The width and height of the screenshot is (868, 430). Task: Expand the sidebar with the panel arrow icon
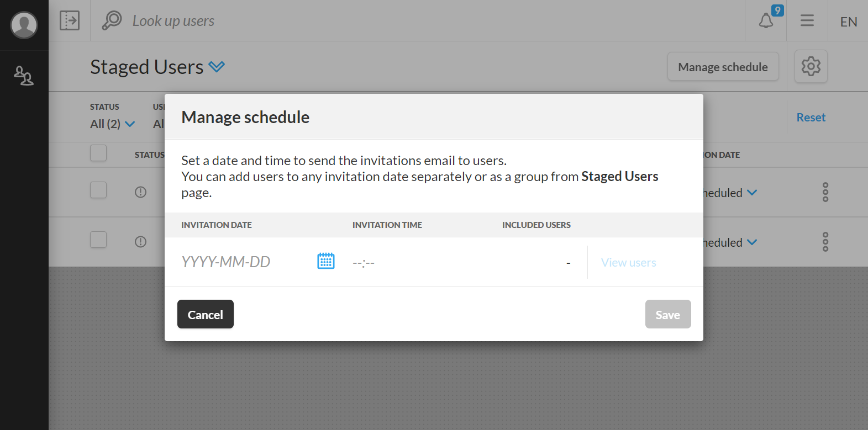70,20
